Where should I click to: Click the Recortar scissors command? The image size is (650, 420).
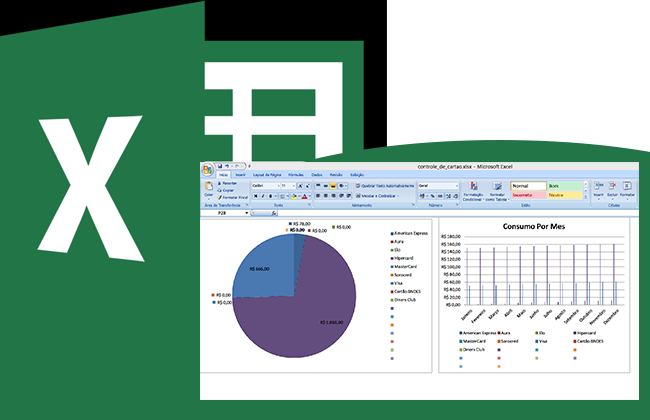227,183
